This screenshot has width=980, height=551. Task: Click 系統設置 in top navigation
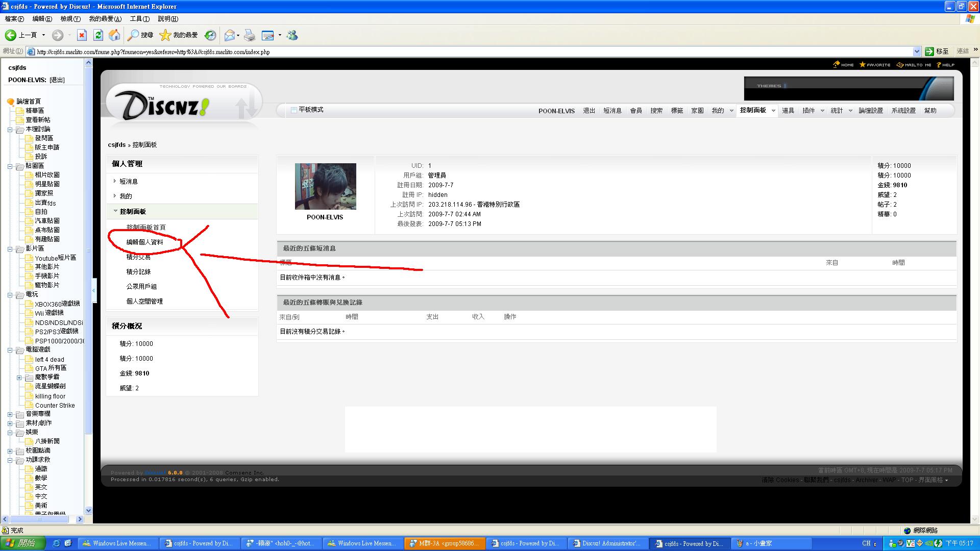(x=903, y=111)
